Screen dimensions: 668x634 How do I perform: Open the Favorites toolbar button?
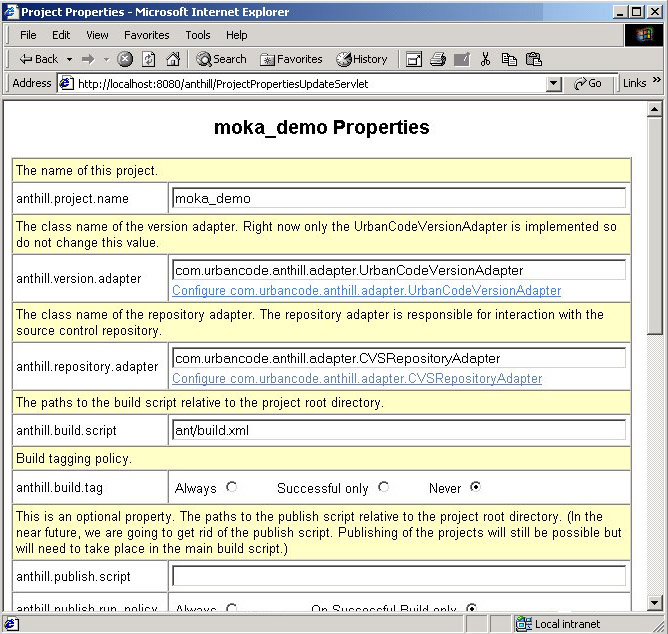point(291,59)
